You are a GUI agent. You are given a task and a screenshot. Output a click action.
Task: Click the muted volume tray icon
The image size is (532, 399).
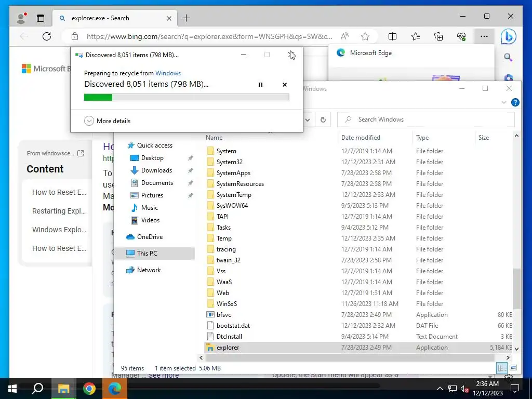(x=464, y=389)
